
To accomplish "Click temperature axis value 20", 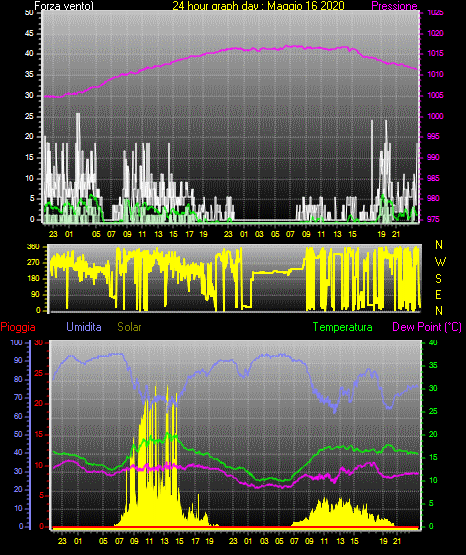I will coord(433,434).
